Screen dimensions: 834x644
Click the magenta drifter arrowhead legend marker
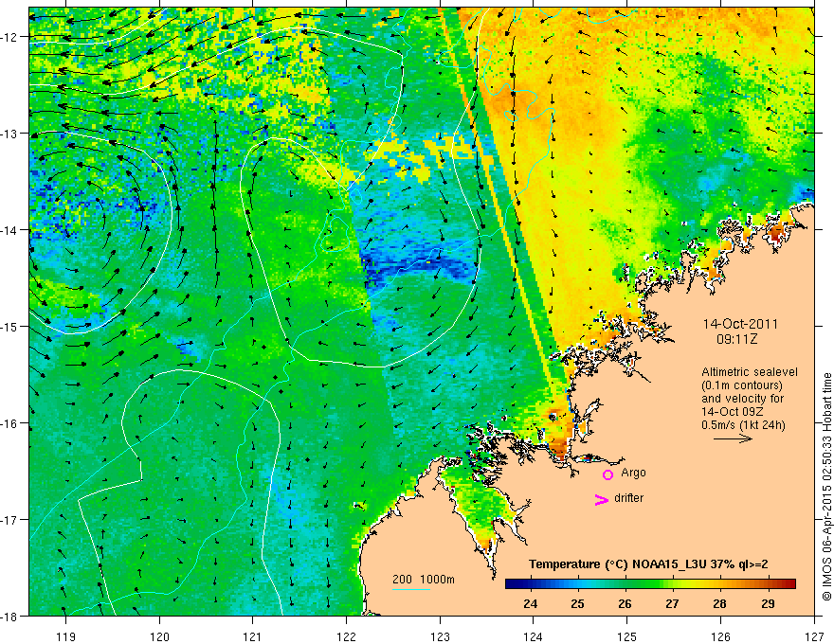[602, 499]
